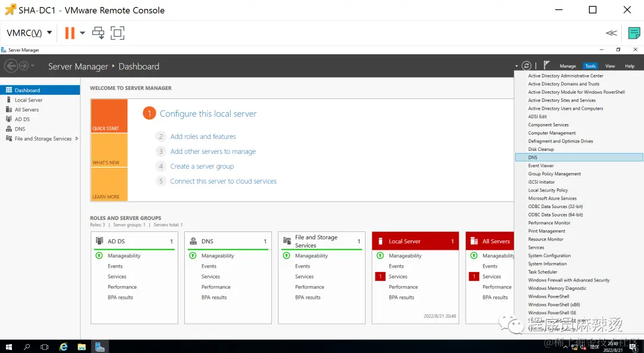Open the green notes icon in VMRC
This screenshot has height=353, width=644.
[x=634, y=33]
